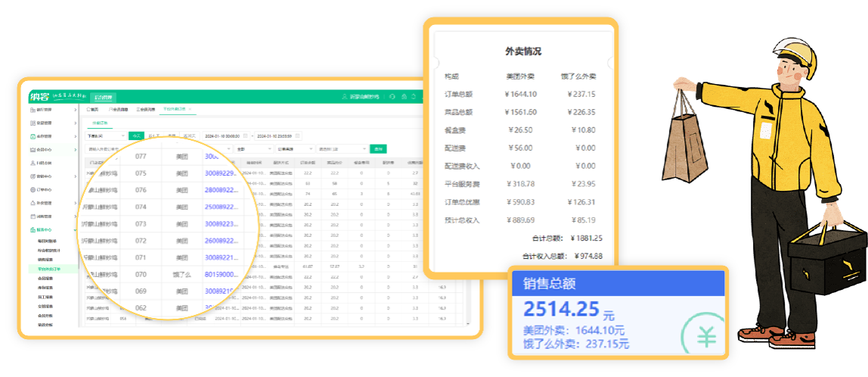Viewport: 868px width, 377px height.
Task: Click the user account icon in header
Action: click(346, 97)
